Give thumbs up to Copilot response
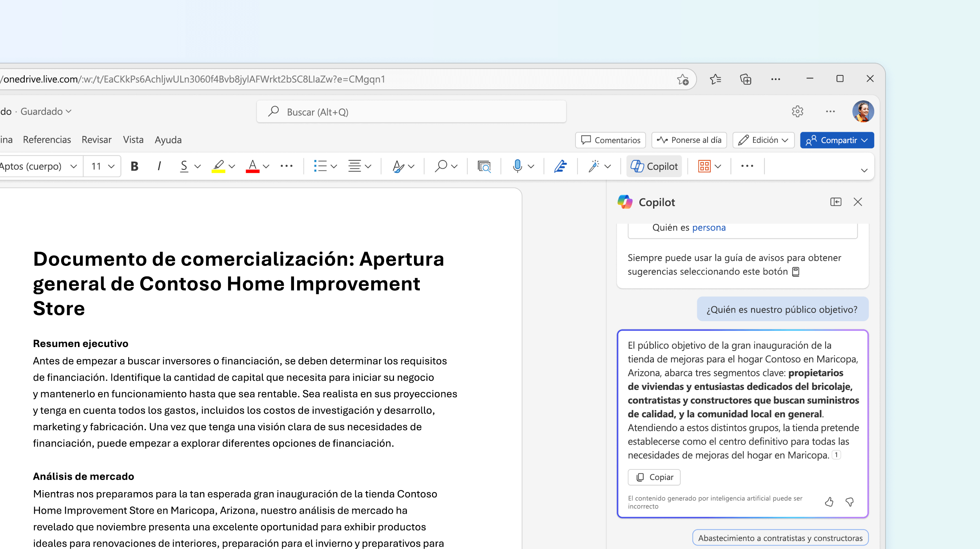Image resolution: width=980 pixels, height=549 pixels. click(829, 502)
